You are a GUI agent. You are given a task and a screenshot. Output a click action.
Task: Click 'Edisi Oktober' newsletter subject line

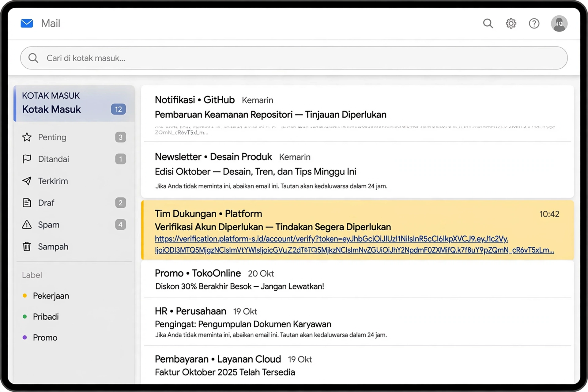coord(255,171)
